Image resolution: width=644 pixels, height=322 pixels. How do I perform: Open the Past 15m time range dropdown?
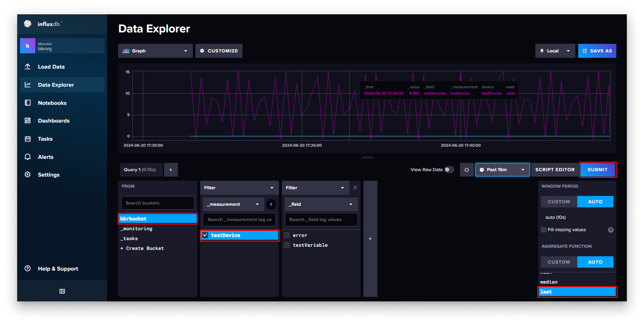point(502,170)
